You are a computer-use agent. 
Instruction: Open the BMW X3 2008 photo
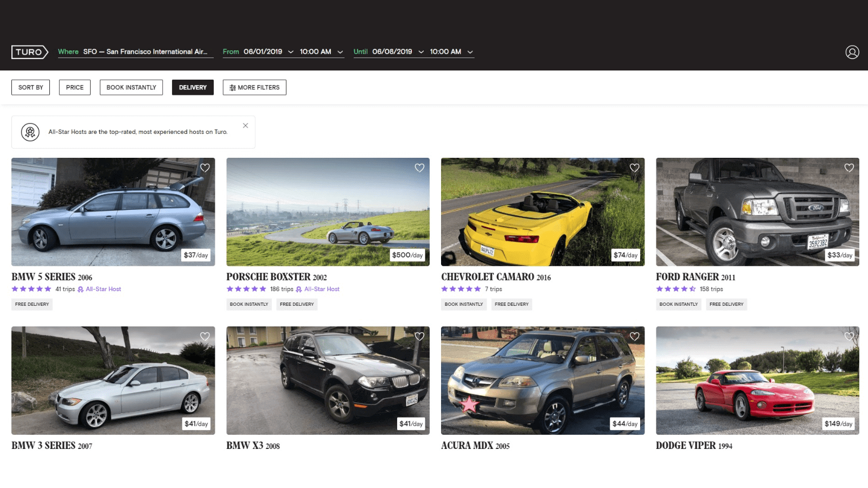tap(328, 381)
